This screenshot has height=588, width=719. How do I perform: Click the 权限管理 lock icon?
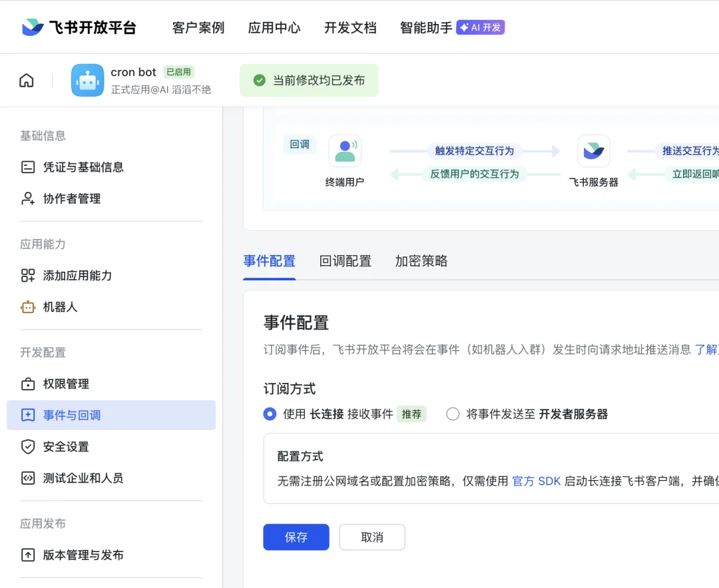(x=28, y=384)
